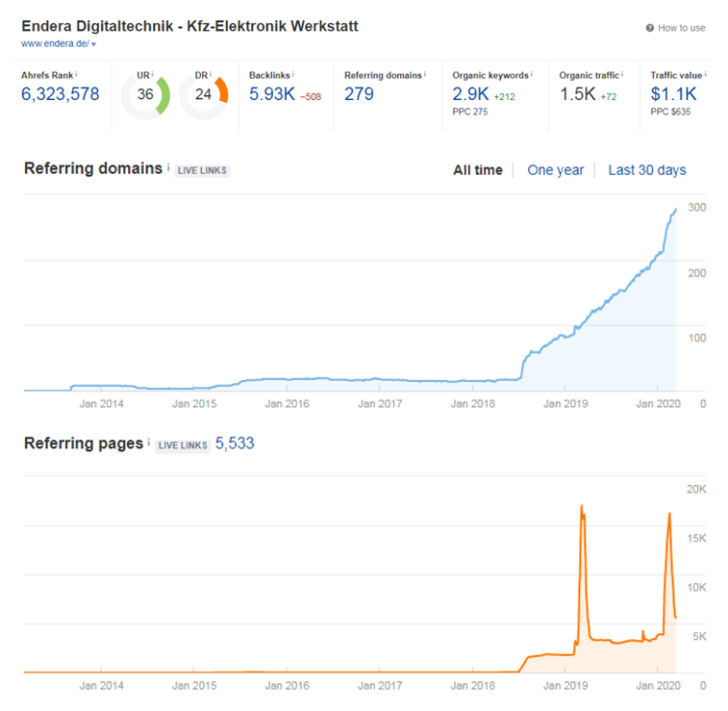
Task: Open the Backlinks count 5.93K
Action: coord(272,94)
